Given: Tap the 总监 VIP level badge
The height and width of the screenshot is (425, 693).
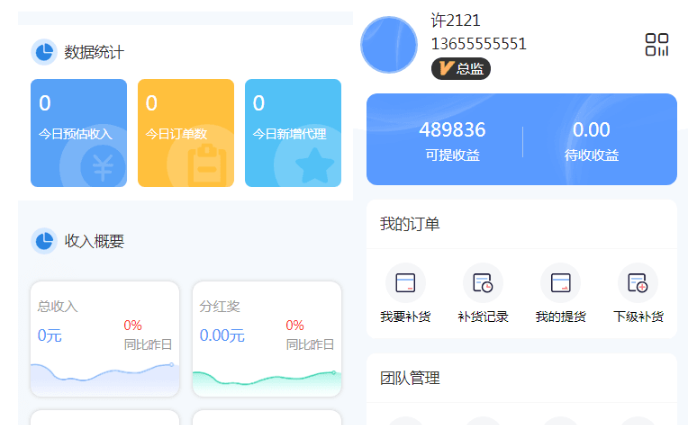Looking at the screenshot, I should click(x=461, y=69).
